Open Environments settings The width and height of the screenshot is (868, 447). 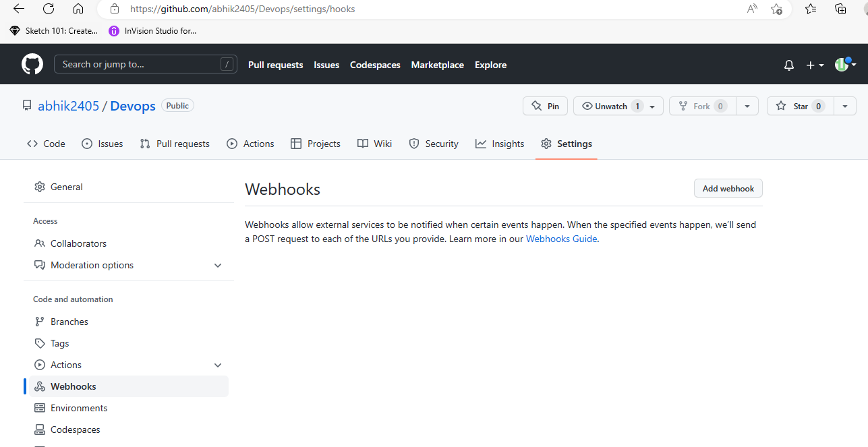(128, 408)
